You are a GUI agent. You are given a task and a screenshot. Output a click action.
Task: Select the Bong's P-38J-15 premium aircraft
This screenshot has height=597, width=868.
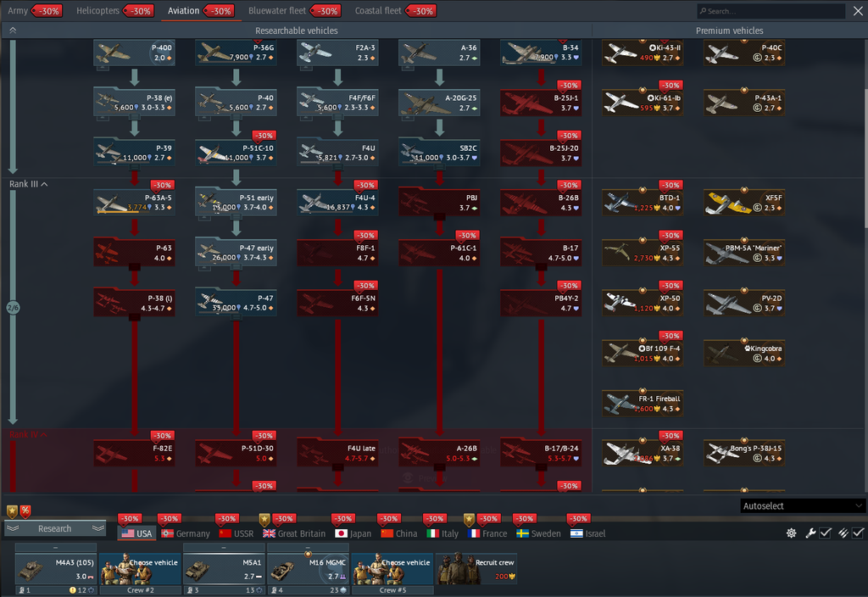[x=744, y=454]
